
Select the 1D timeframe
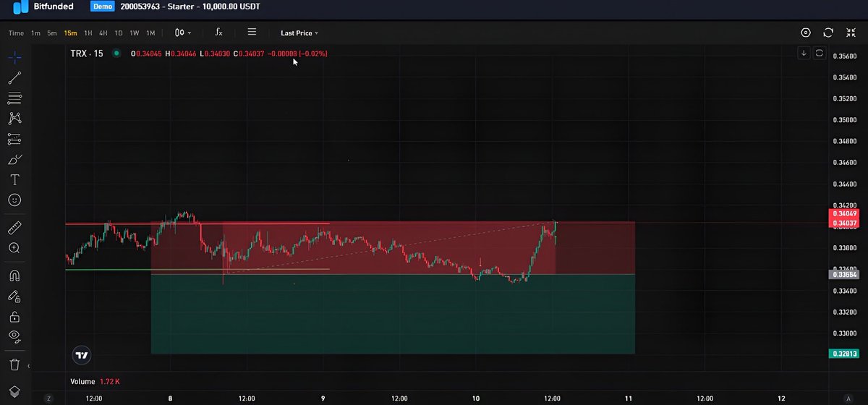(119, 33)
